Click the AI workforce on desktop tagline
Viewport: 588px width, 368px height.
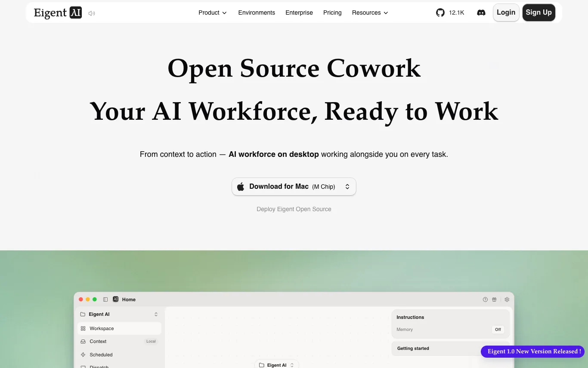coord(274,154)
